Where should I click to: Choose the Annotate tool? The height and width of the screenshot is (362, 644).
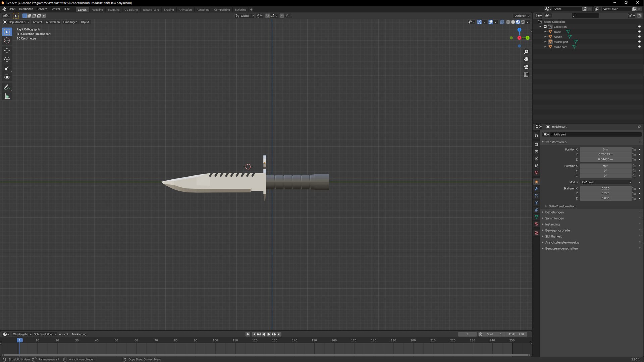point(7,87)
